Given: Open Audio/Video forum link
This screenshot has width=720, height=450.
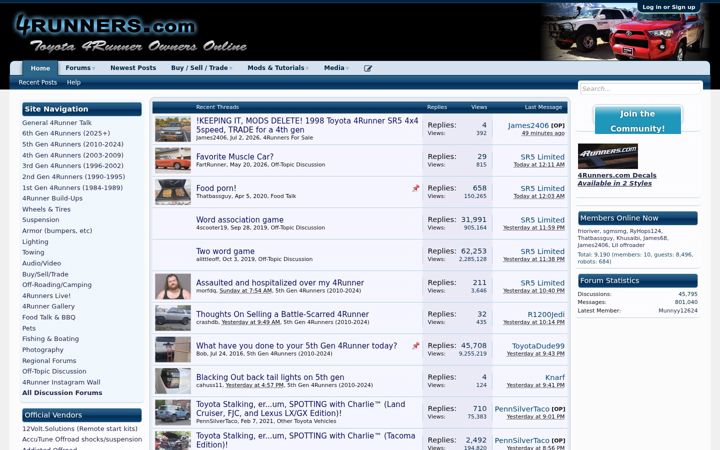Looking at the screenshot, I should [x=41, y=264].
